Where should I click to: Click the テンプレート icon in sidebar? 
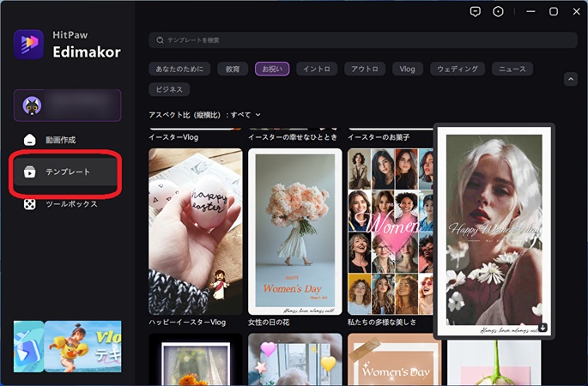pyautogui.click(x=30, y=172)
